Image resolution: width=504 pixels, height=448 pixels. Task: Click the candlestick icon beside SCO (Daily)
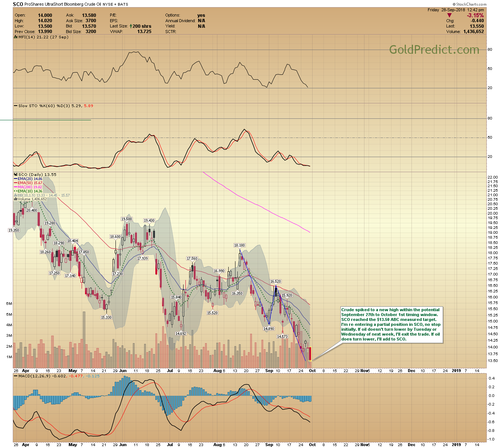coord(15,175)
